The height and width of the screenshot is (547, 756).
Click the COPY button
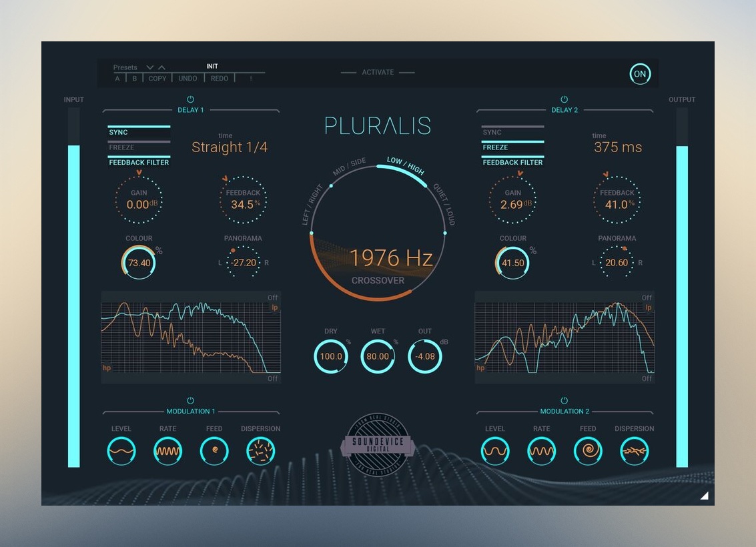(157, 79)
